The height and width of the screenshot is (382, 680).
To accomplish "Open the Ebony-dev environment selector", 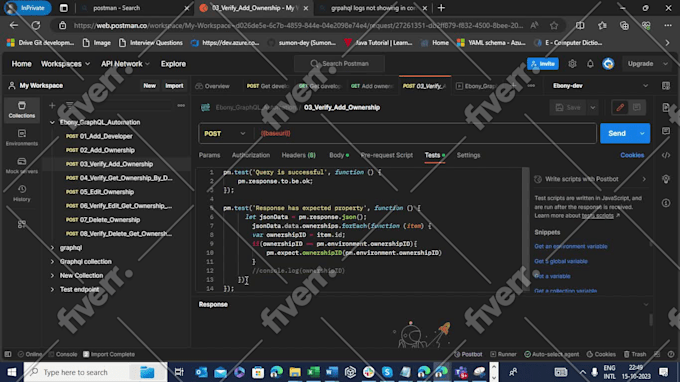I will click(601, 86).
